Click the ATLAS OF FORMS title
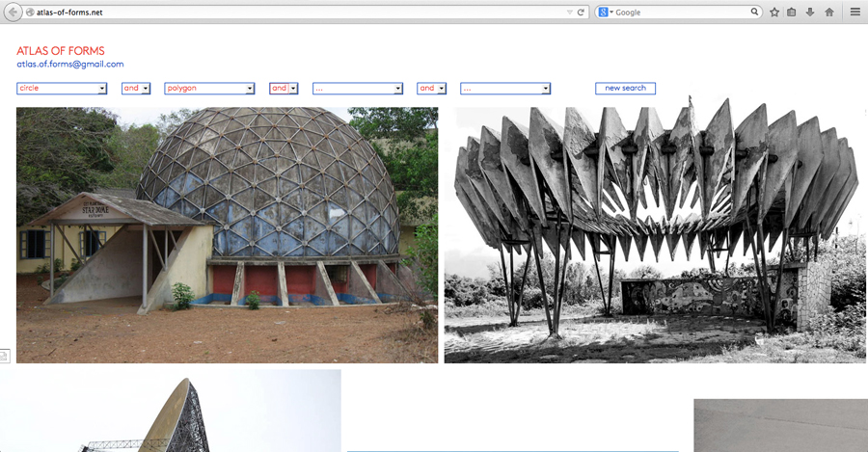 [x=61, y=50]
